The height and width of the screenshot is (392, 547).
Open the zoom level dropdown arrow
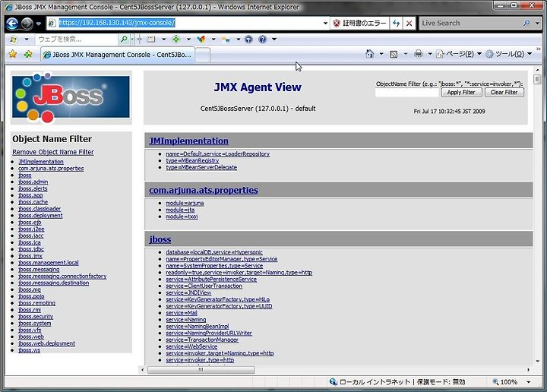[x=529, y=382]
